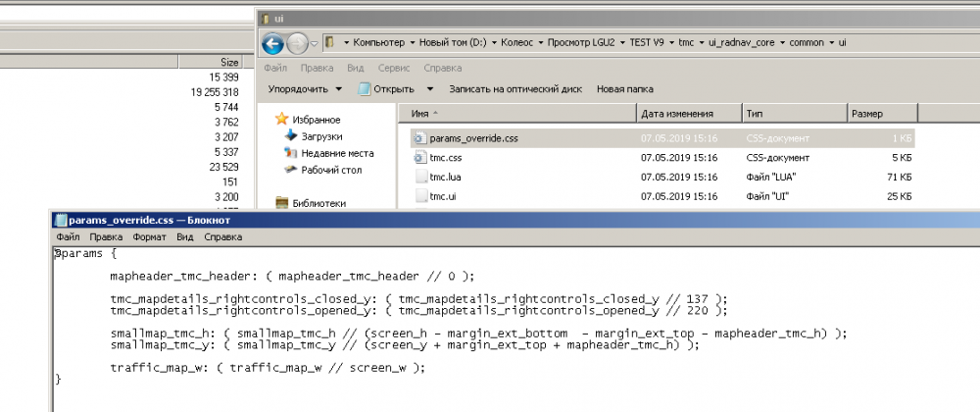Click common breadcrumb segment
The image size is (980, 412).
807,42
